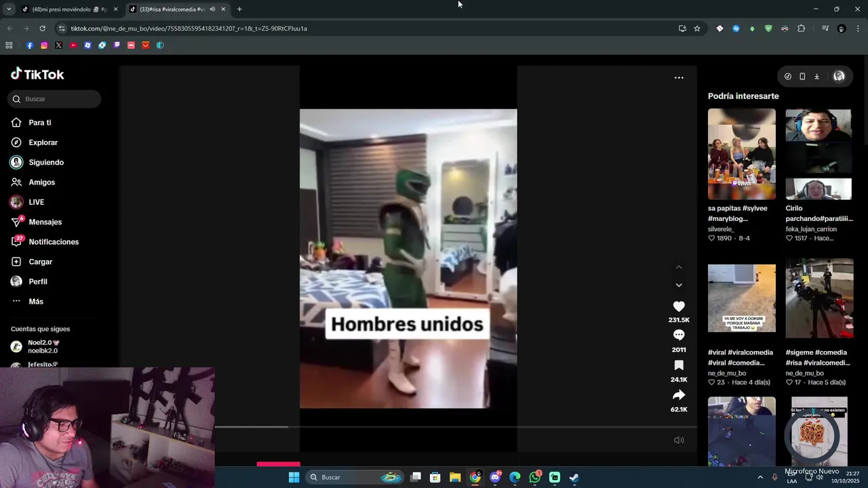The width and height of the screenshot is (868, 488).
Task: Open the sa papitas #sylvee video thumbnail
Action: 742,155
